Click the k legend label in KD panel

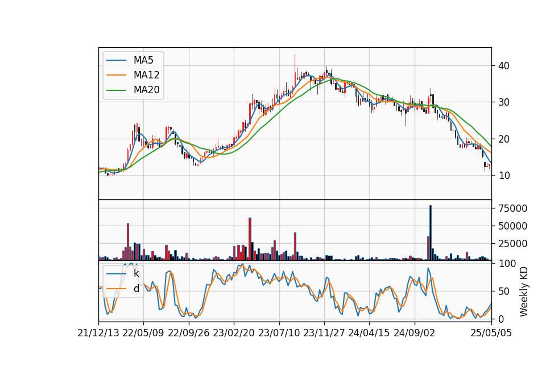point(136,273)
